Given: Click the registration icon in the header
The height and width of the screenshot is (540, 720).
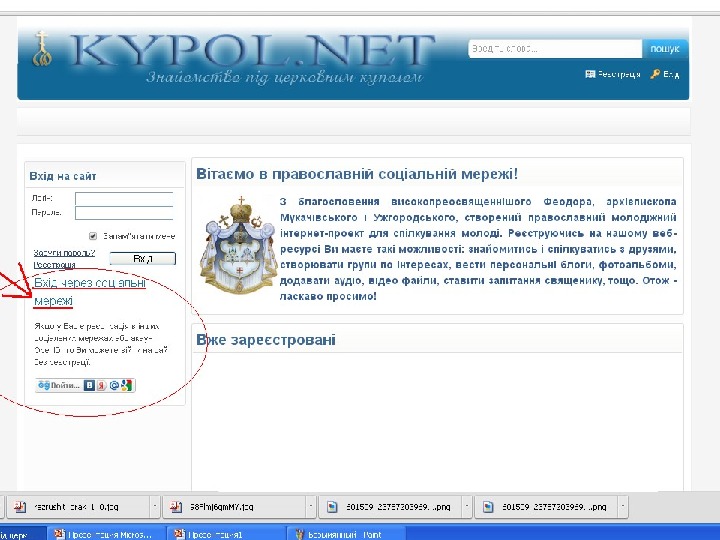Looking at the screenshot, I should pos(590,74).
